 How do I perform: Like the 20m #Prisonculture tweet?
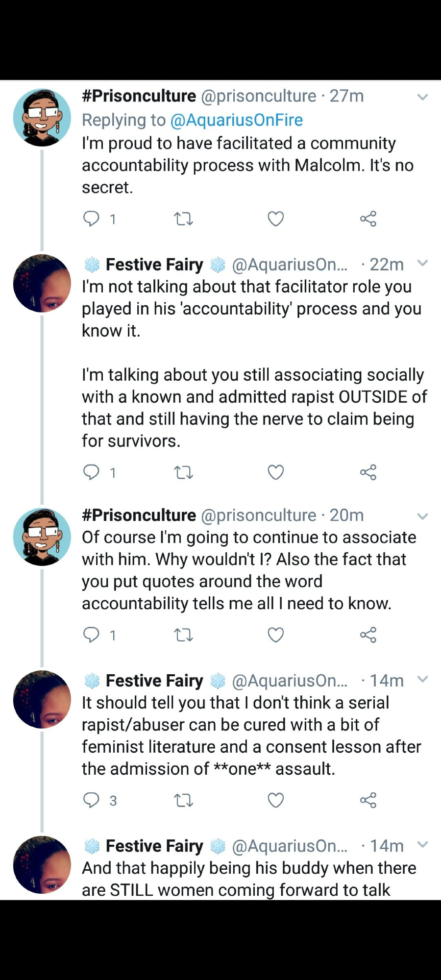276,635
